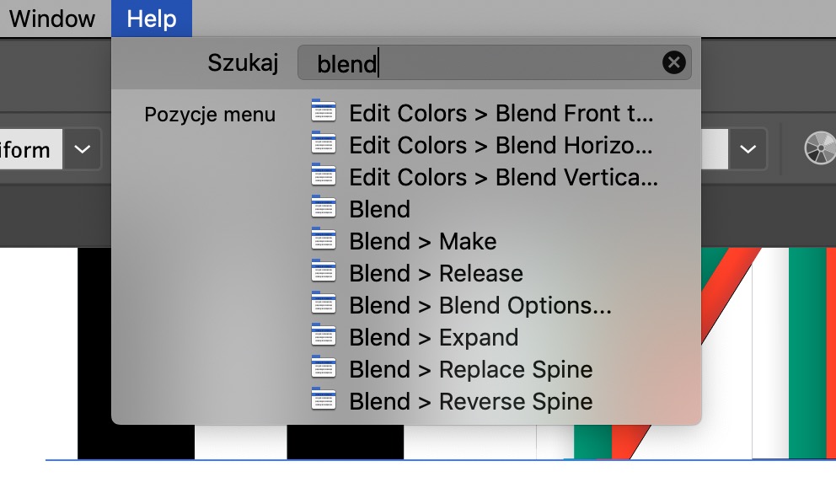Click the menu icon beside Blend > Expand
The height and width of the screenshot is (504, 836).
[324, 335]
